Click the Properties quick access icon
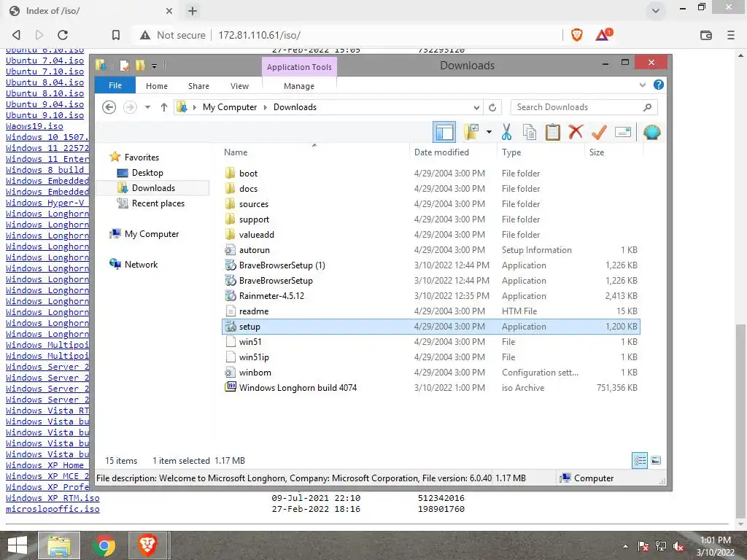 coord(124,65)
